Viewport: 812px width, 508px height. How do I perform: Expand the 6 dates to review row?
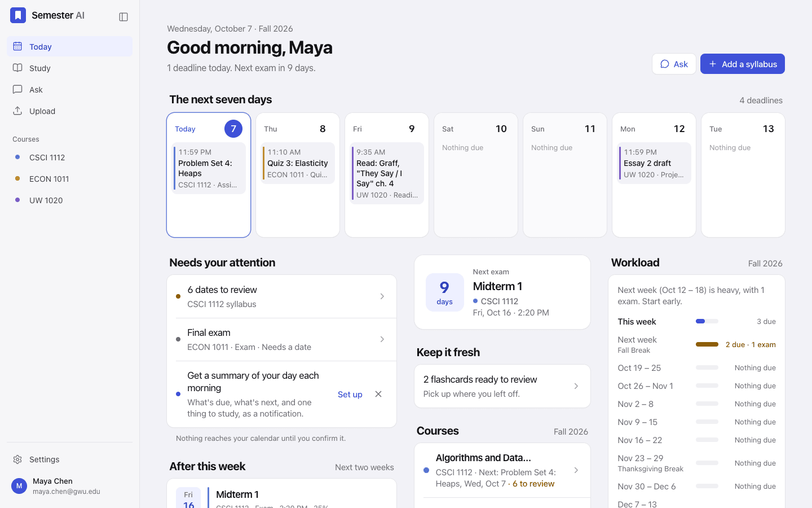(x=281, y=296)
